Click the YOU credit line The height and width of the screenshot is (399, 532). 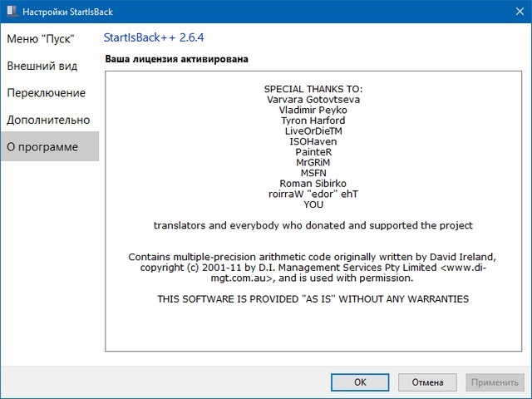(313, 204)
